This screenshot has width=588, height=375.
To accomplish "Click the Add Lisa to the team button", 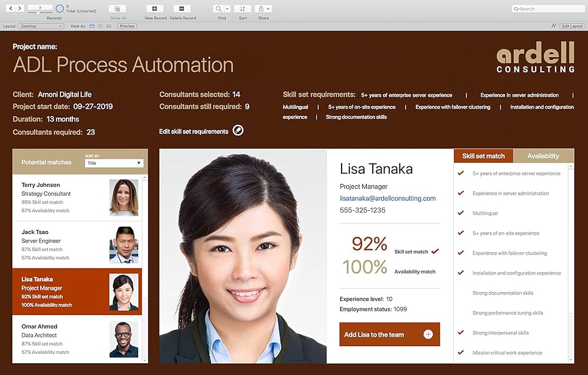I will [x=389, y=333].
